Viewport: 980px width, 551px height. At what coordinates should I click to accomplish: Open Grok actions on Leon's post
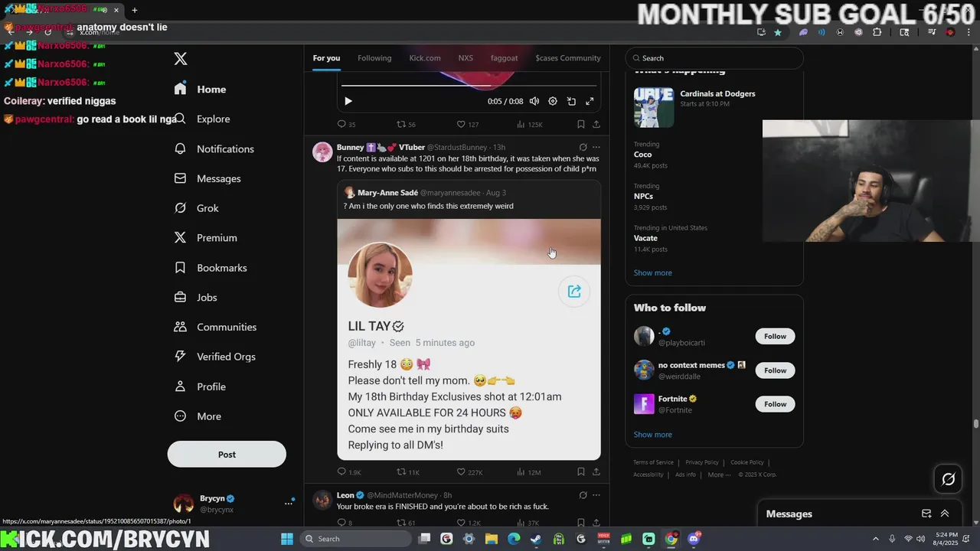583,495
